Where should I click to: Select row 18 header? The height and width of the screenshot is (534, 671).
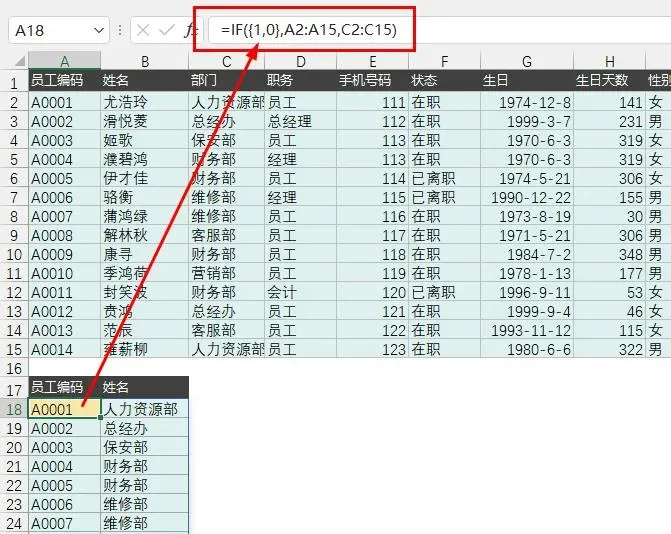[x=14, y=409]
